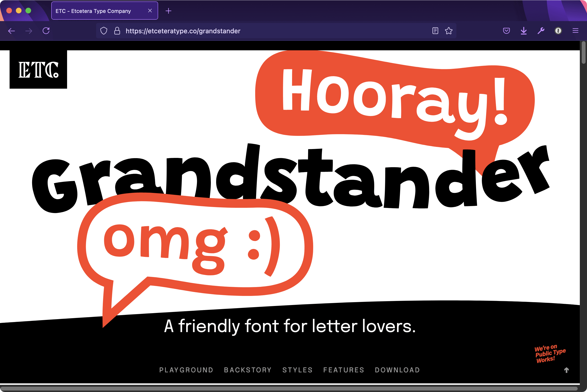Screen dimensions: 587x392
Task: Click the ETC logo in page corner
Action: point(38,69)
